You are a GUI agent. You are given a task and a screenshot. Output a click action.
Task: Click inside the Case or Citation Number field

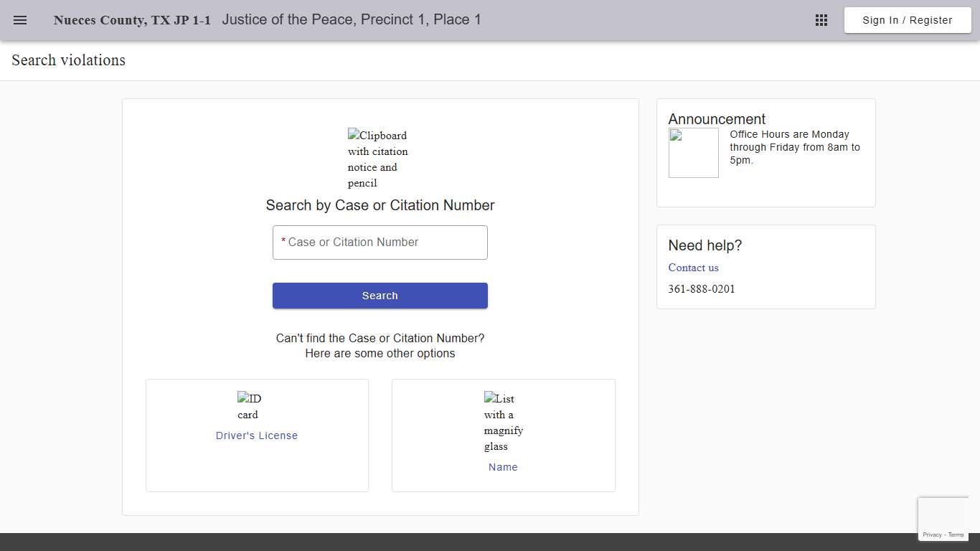click(380, 242)
